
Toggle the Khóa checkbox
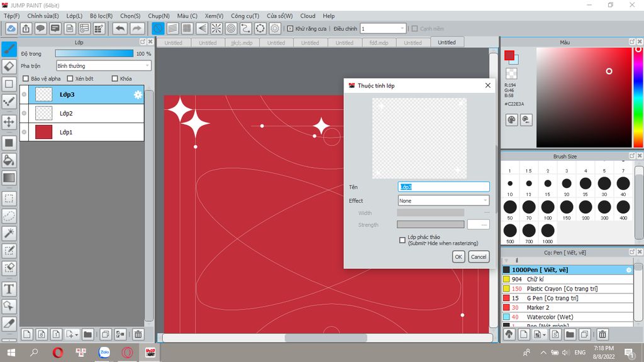pyautogui.click(x=115, y=79)
